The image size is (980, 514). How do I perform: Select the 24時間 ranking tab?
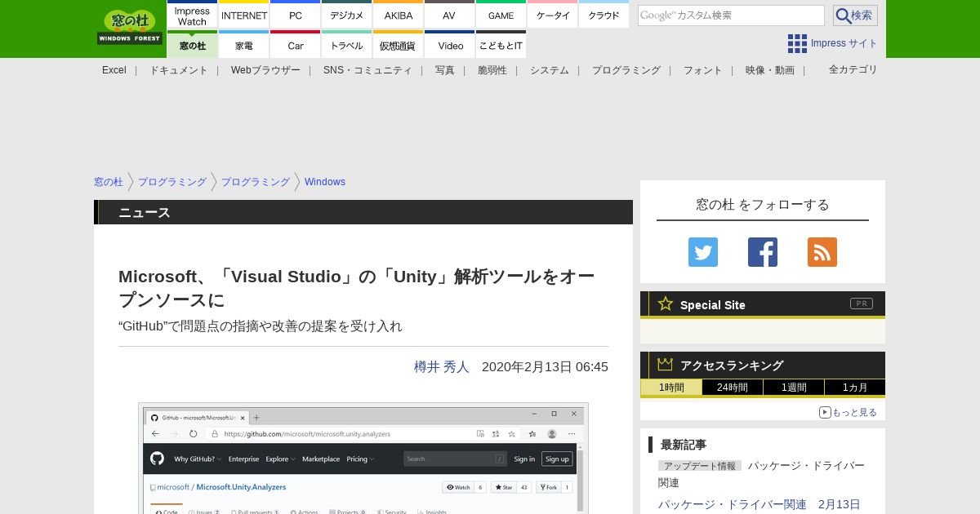(733, 388)
